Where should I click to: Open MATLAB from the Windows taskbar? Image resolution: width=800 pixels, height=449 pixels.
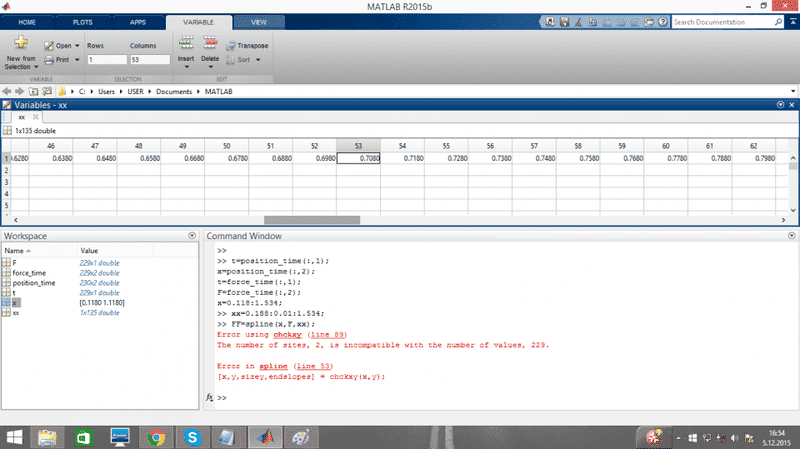tap(265, 438)
